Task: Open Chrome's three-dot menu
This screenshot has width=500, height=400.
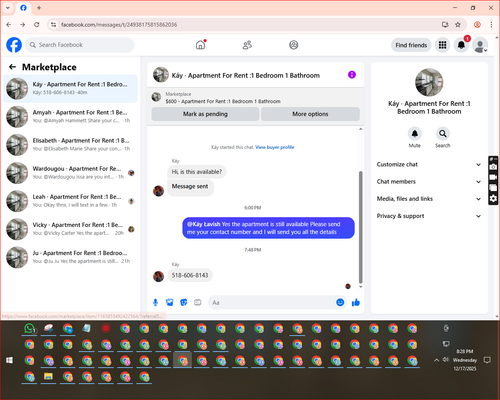Action: click(491, 25)
